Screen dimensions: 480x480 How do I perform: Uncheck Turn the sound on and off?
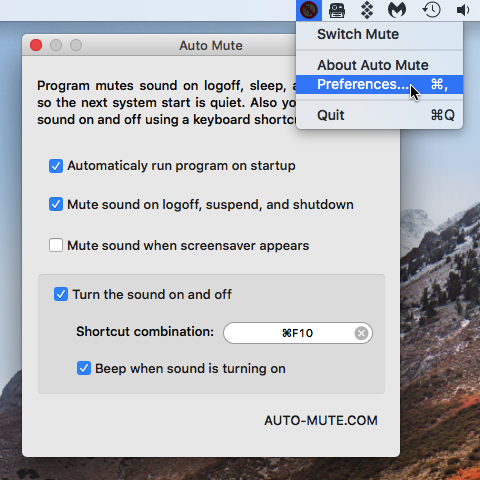[x=61, y=294]
